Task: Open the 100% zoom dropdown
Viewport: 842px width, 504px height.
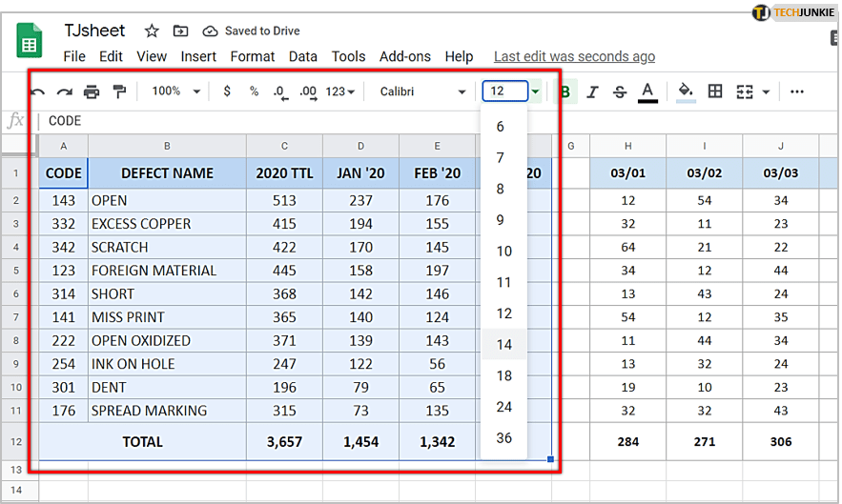Action: (177, 91)
